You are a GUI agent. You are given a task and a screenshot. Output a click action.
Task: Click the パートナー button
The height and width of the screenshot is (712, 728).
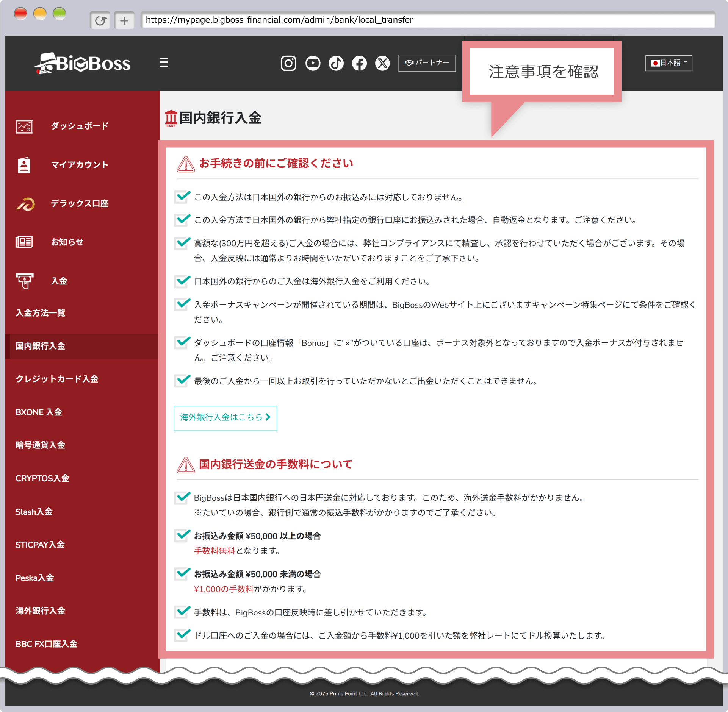[x=427, y=63]
